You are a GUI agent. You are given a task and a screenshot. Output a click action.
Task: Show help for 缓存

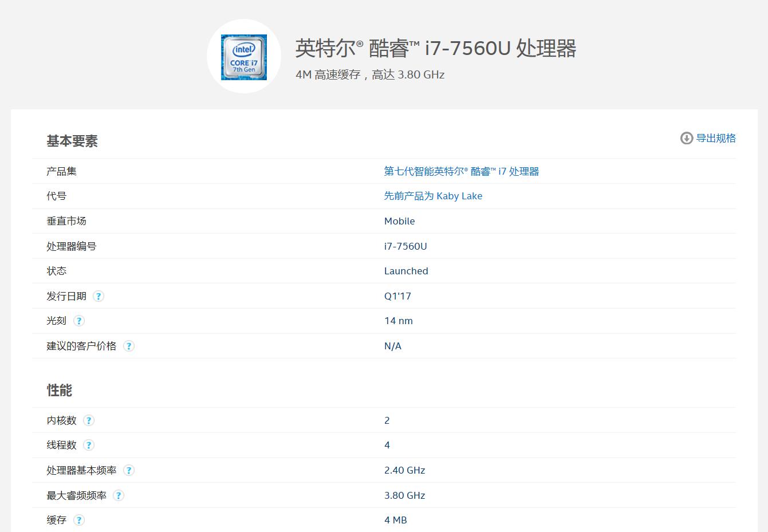[x=79, y=520]
